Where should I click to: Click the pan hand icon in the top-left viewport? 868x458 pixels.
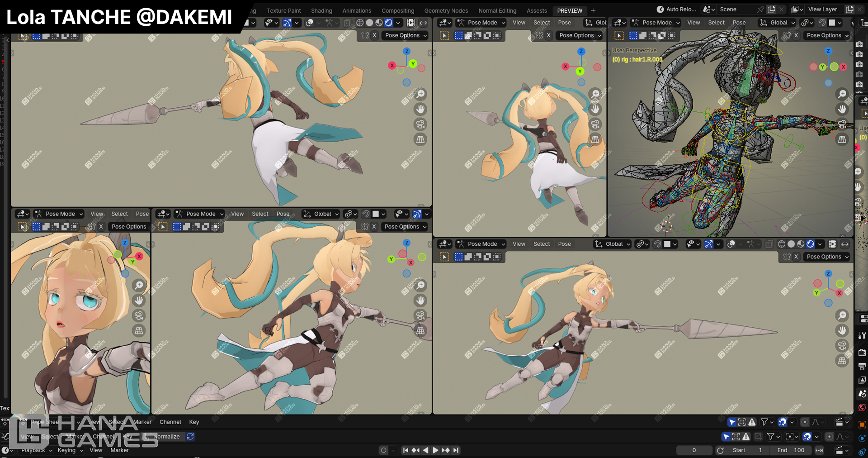tap(420, 109)
